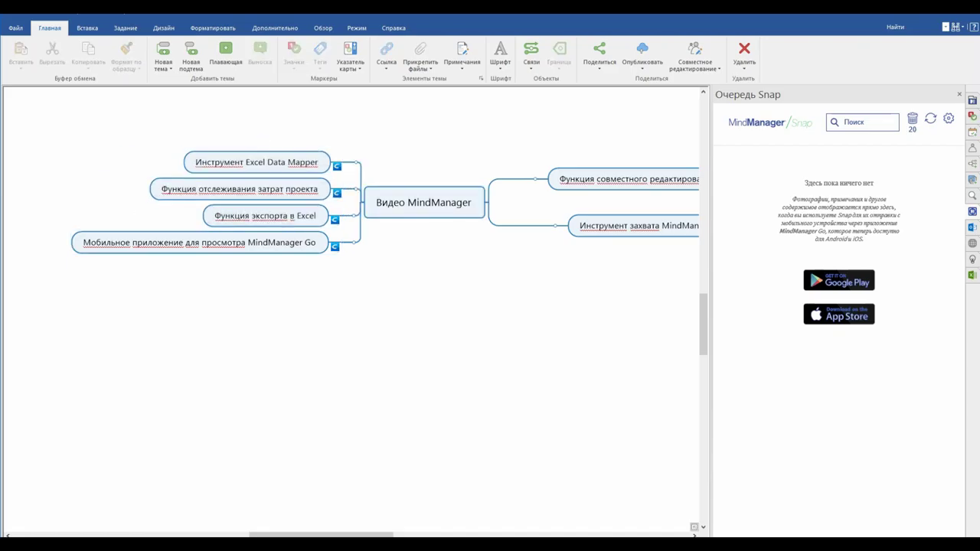Open the Указатель карты map index
Image resolution: width=980 pixels, height=551 pixels.
[x=351, y=57]
